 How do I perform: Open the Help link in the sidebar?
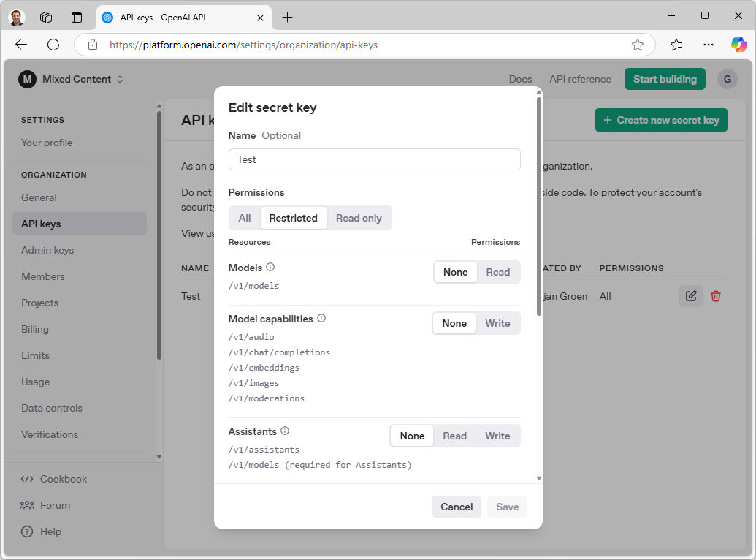coord(41,531)
